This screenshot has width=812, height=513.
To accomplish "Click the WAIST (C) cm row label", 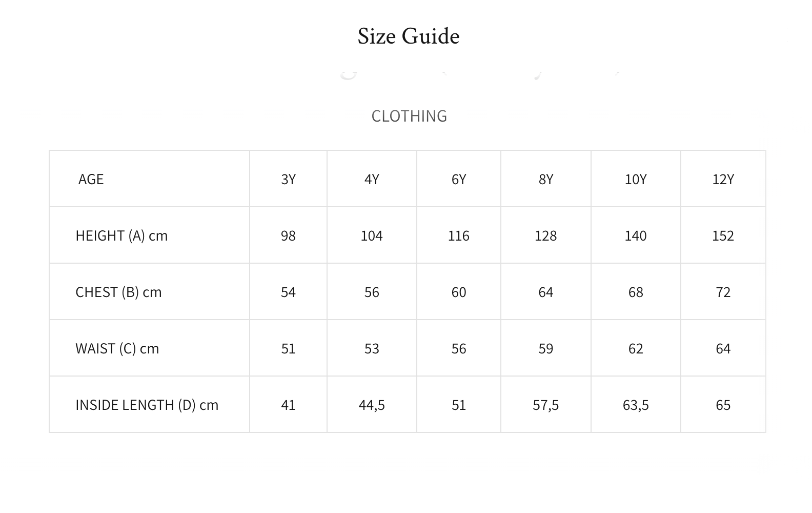I will click(117, 348).
